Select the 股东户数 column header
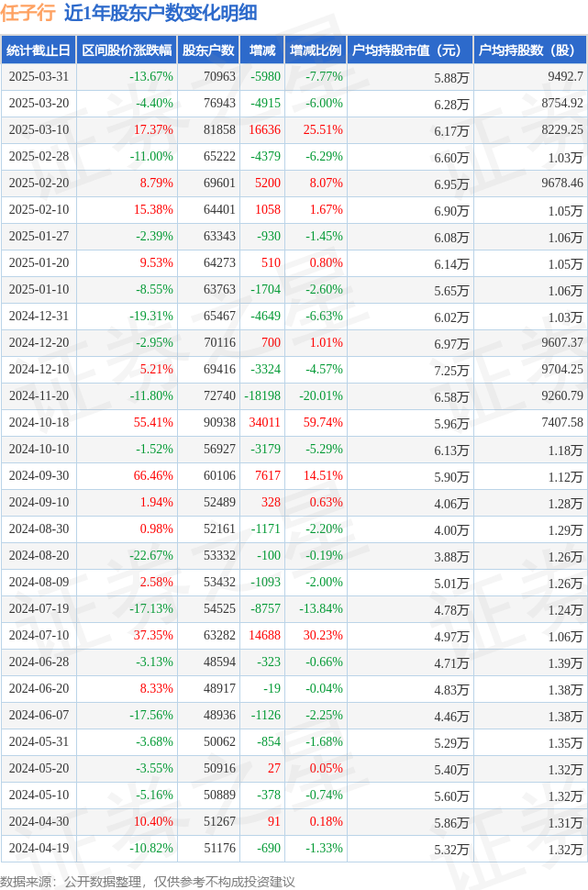588x890 pixels. [208, 50]
